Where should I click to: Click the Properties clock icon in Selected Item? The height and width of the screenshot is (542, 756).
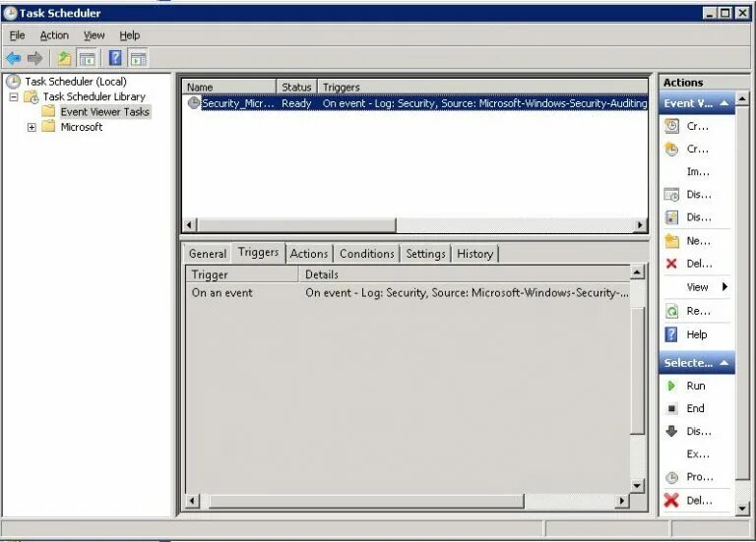point(671,477)
